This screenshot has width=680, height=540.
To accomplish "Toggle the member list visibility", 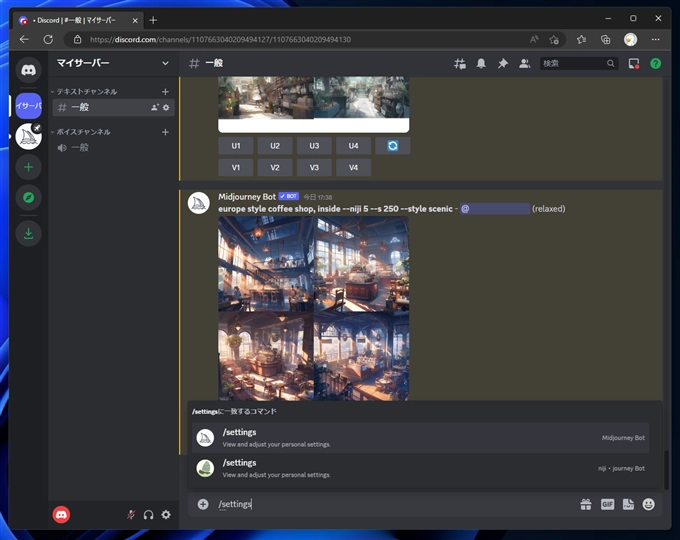I will point(524,63).
